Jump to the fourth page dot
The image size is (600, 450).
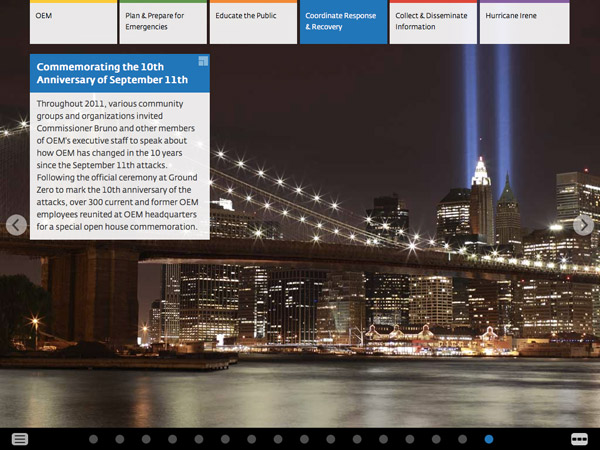173,439
